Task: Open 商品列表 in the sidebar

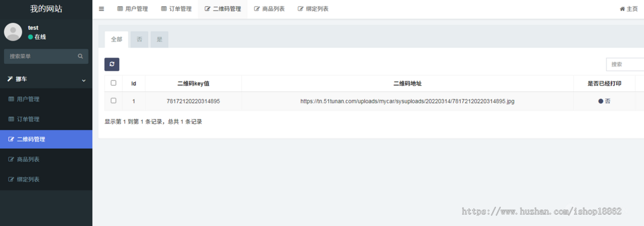Action: (x=46, y=159)
